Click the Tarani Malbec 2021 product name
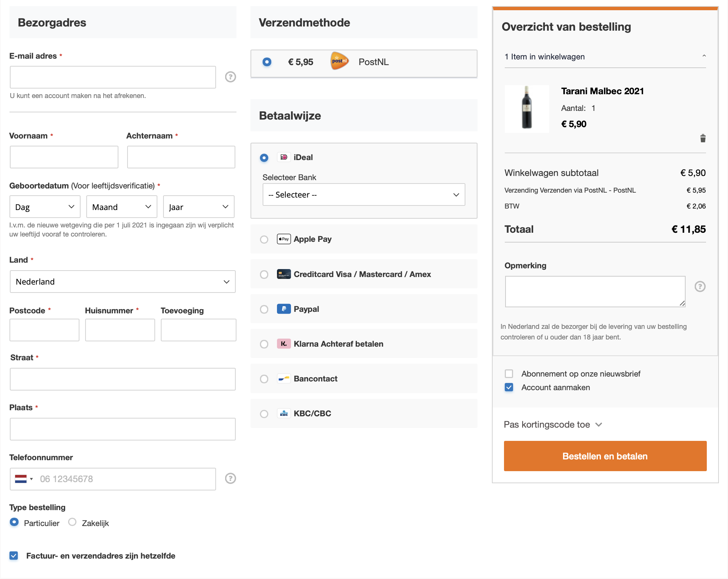Image resolution: width=728 pixels, height=579 pixels. click(x=602, y=91)
